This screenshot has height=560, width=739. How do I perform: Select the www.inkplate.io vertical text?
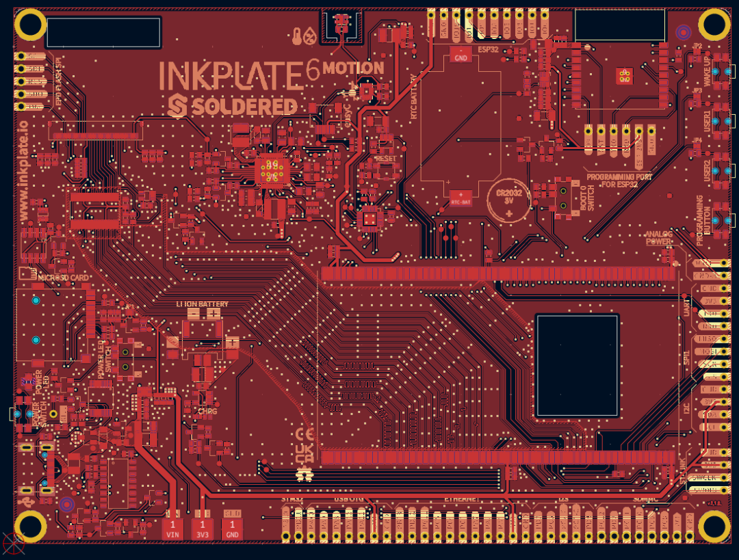(23, 170)
